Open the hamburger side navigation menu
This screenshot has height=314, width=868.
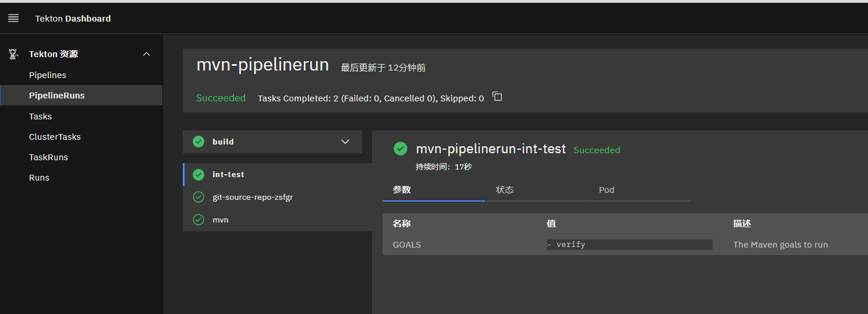[13, 19]
